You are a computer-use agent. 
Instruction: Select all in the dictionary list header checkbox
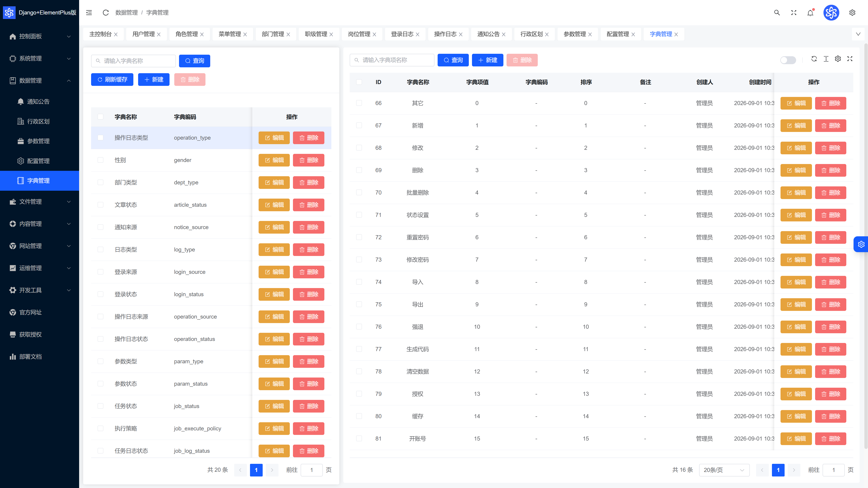click(x=100, y=117)
